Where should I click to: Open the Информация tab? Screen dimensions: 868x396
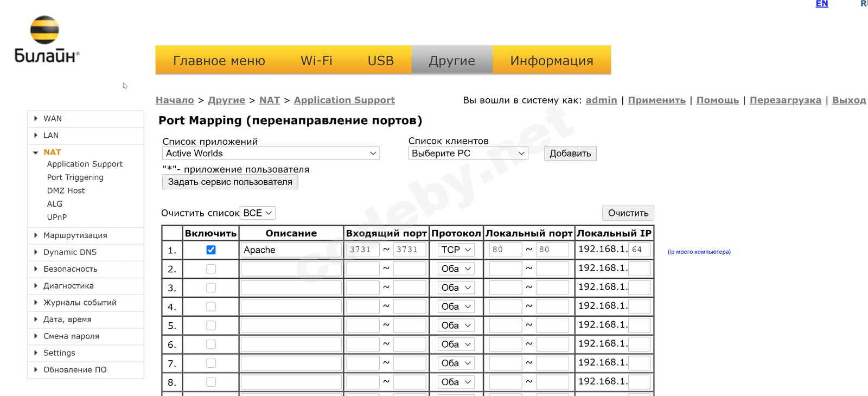(552, 61)
